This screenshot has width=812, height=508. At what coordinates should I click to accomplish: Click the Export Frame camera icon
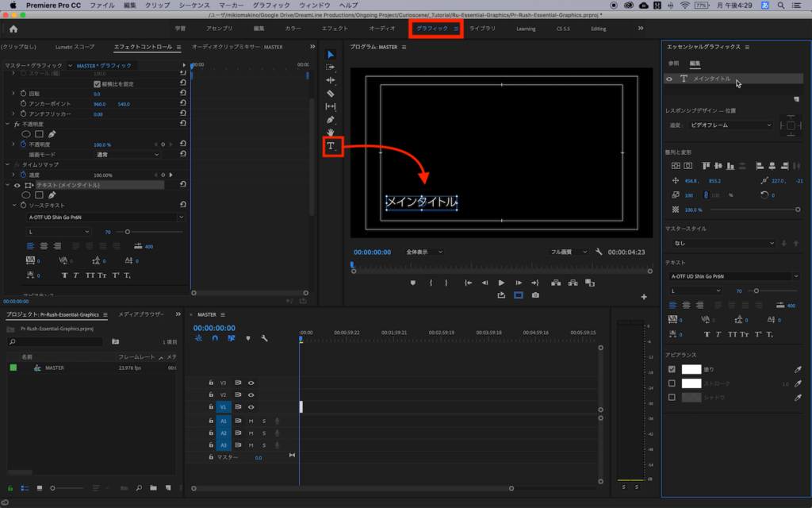click(535, 295)
